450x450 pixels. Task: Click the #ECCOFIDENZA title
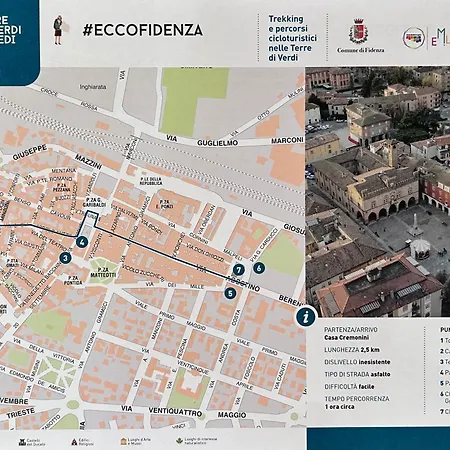click(143, 30)
